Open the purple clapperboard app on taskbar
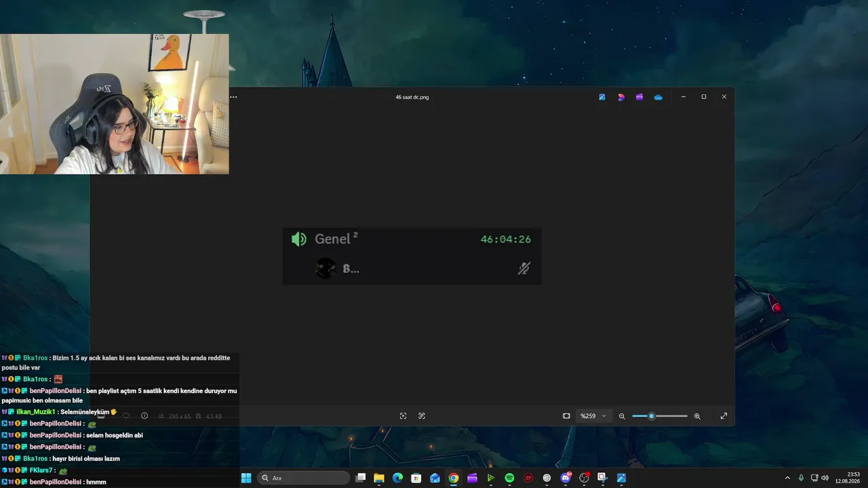 pos(473,478)
